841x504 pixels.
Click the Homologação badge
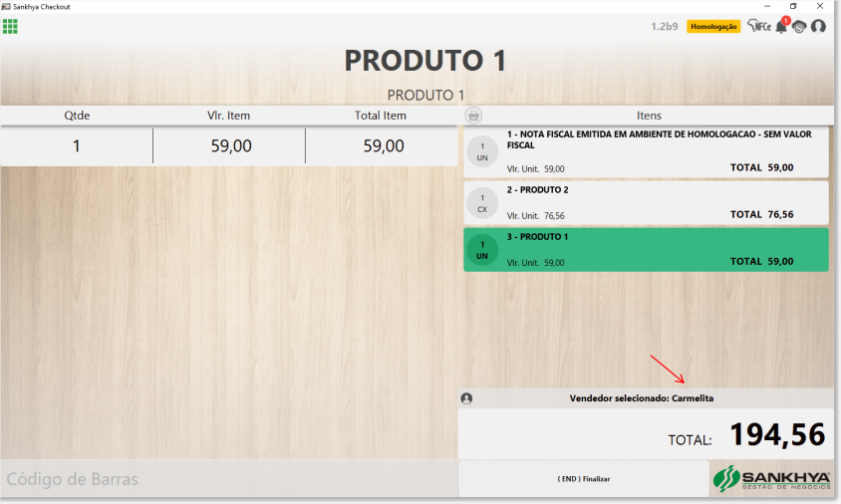[713, 26]
